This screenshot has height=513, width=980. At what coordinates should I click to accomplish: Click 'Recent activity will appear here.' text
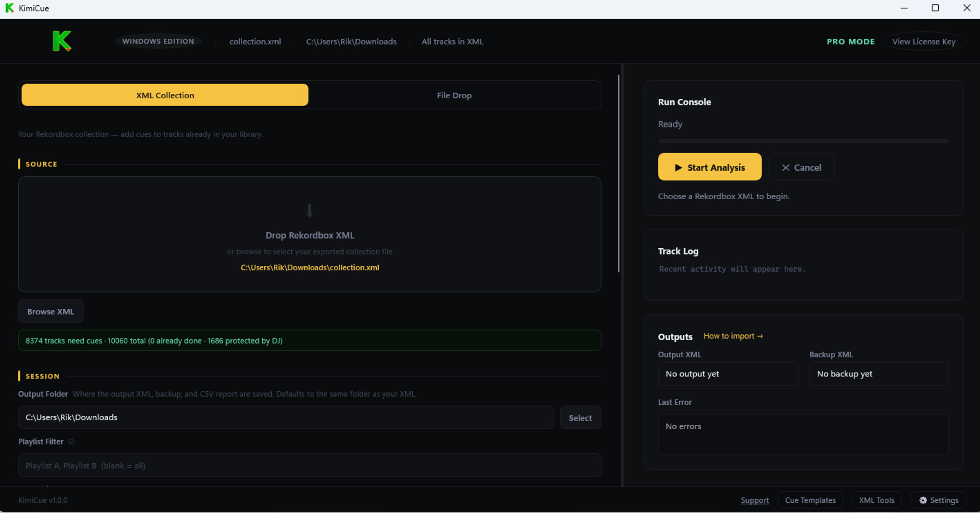[x=732, y=269]
